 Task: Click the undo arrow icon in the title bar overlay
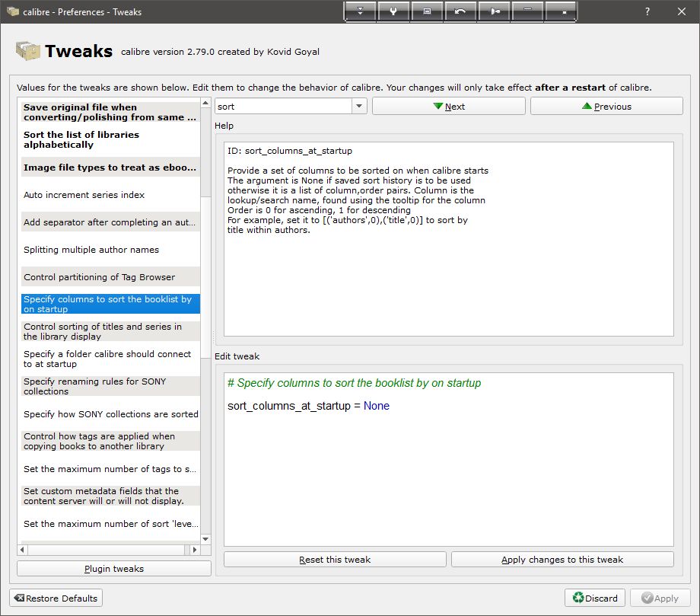coord(460,11)
